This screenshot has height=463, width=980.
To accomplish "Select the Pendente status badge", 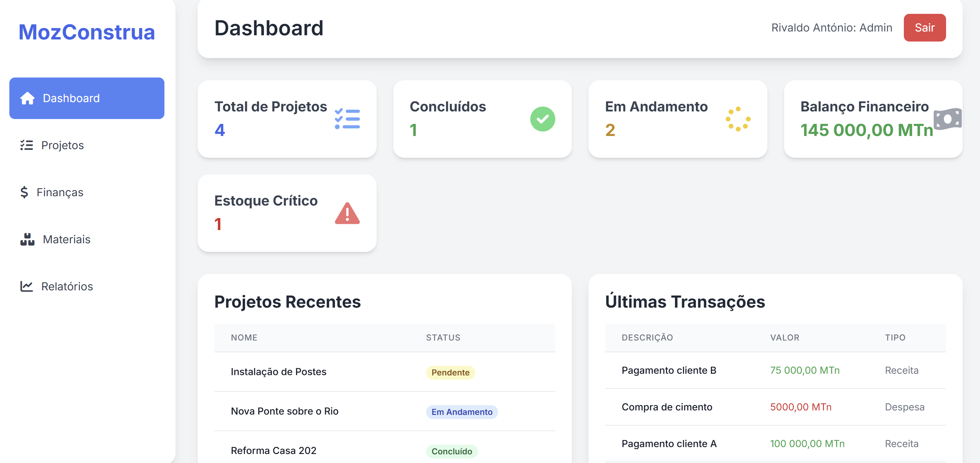I will tap(450, 372).
